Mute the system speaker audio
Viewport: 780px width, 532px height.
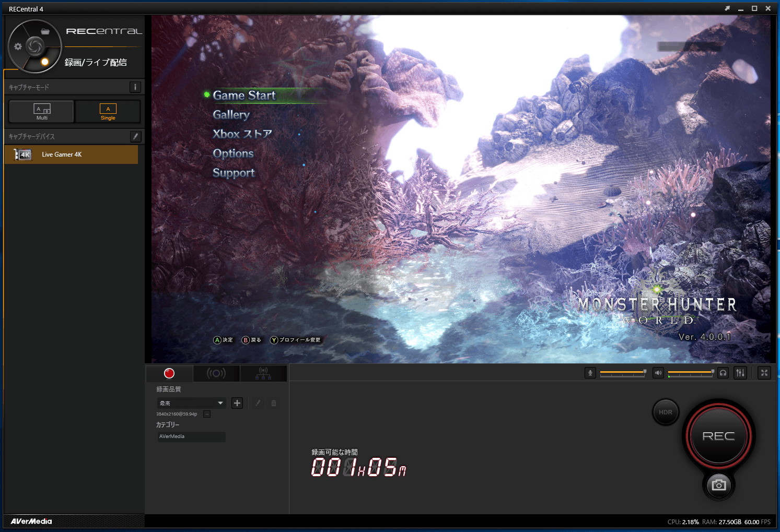click(658, 373)
